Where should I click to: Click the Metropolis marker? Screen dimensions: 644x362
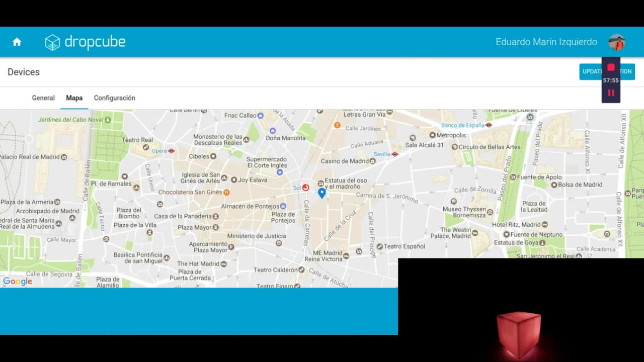(432, 135)
